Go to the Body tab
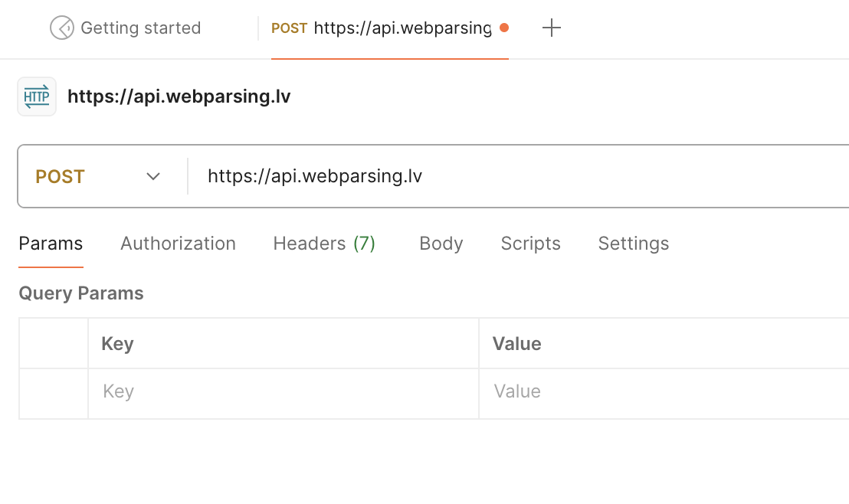849x504 pixels. pos(441,244)
